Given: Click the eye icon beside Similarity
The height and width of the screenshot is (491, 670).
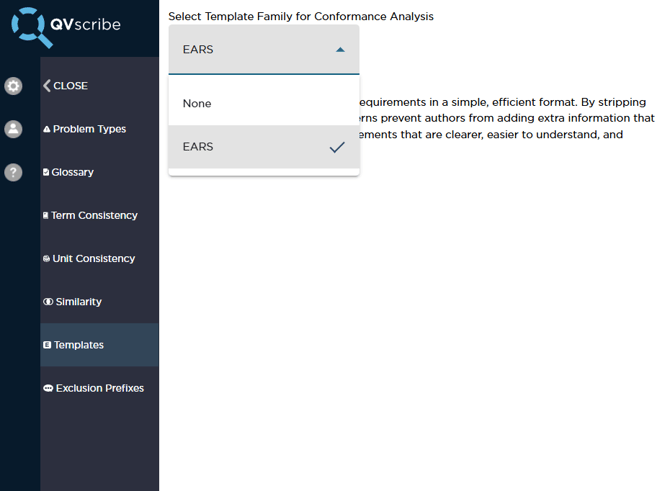Looking at the screenshot, I should (48, 302).
